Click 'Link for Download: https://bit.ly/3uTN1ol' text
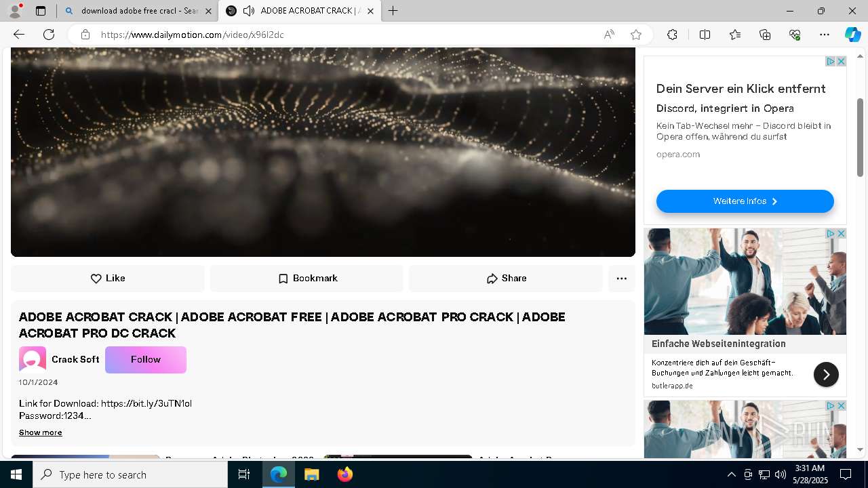Screen dimensions: 868x488 pos(105,403)
